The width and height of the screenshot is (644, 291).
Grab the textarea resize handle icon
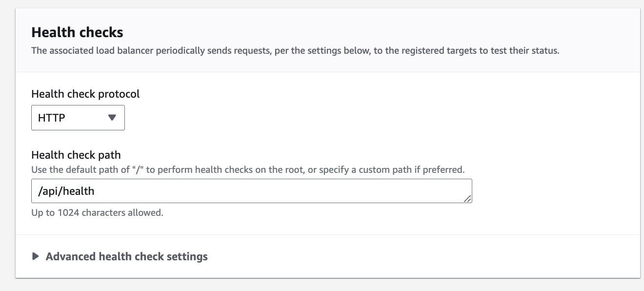468,199
